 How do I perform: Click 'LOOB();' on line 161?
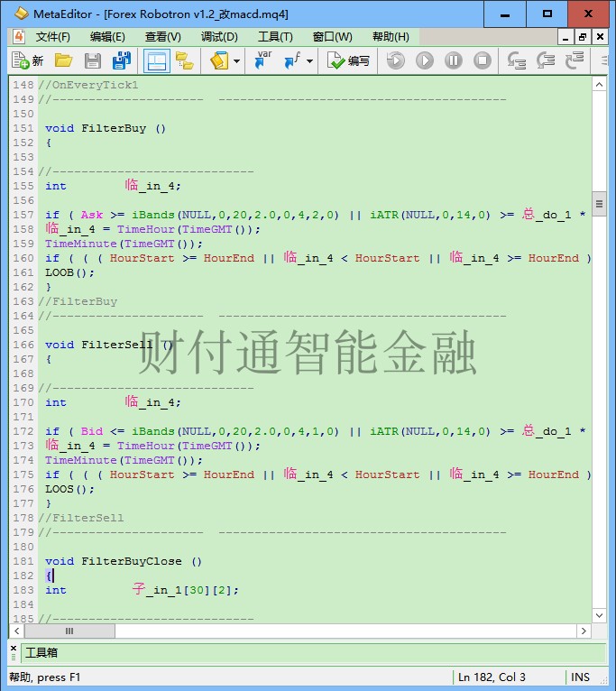69,272
